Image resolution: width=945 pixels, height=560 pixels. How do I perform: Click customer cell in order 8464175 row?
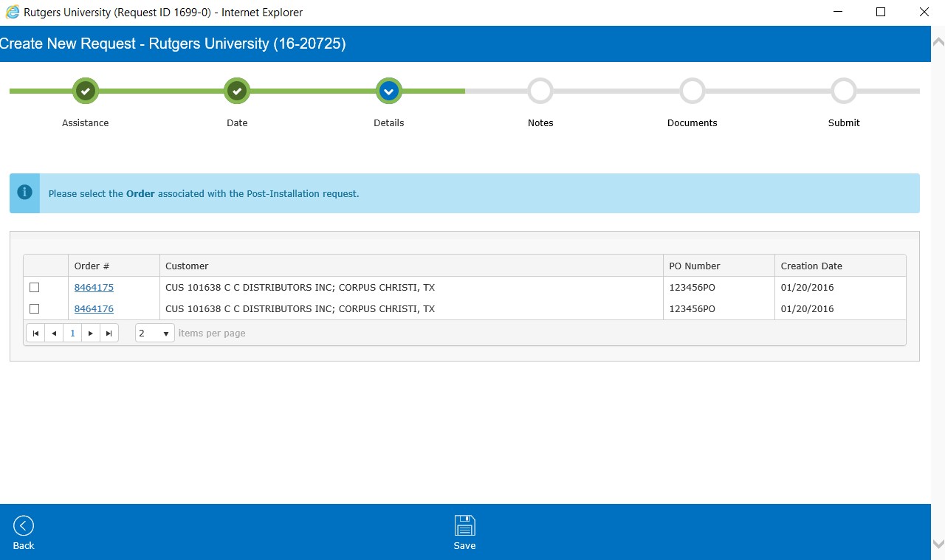[411, 288]
